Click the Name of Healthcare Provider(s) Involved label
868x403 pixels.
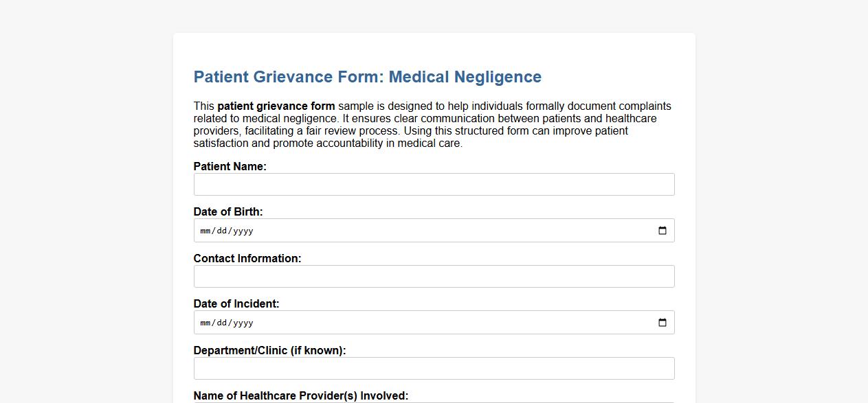(301, 395)
